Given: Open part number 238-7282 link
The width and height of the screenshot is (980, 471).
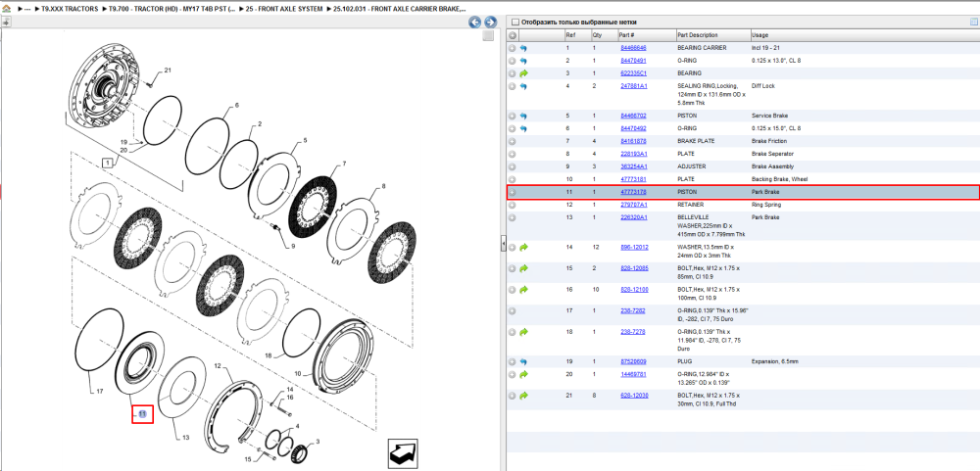Looking at the screenshot, I should point(632,311).
